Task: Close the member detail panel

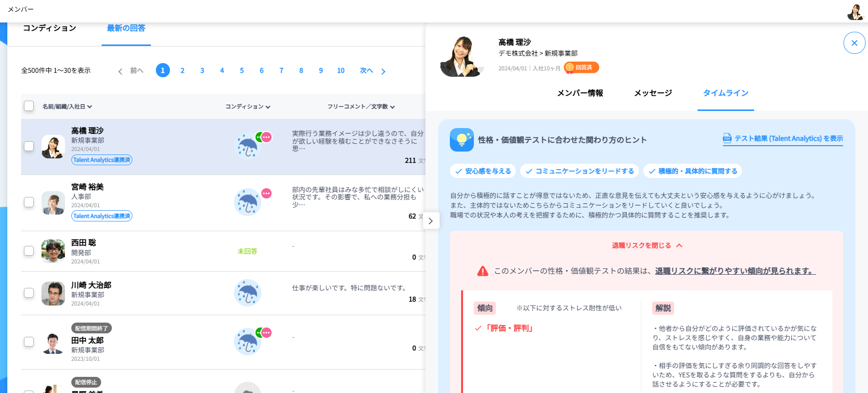Action: point(854,43)
